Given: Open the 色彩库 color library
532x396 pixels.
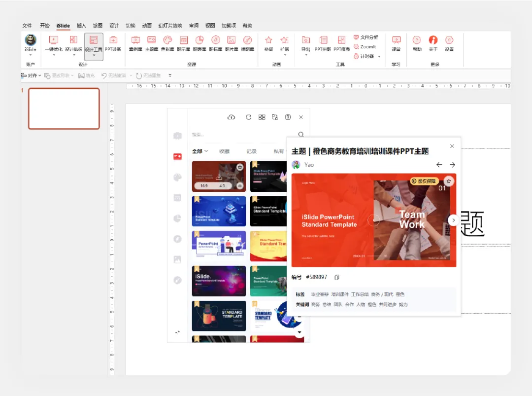Looking at the screenshot, I should pyautogui.click(x=167, y=43).
